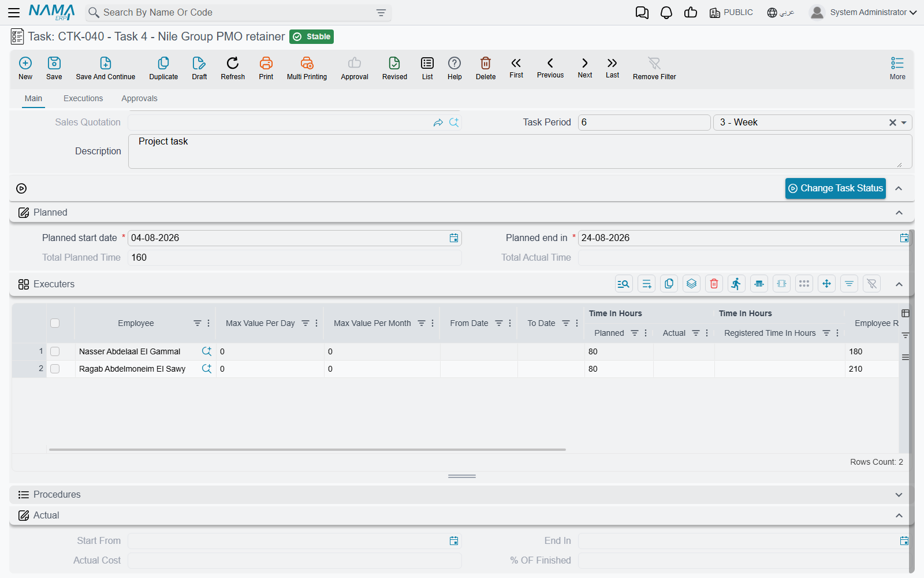
Task: Click the thumbs-up icon in header
Action: [690, 12]
